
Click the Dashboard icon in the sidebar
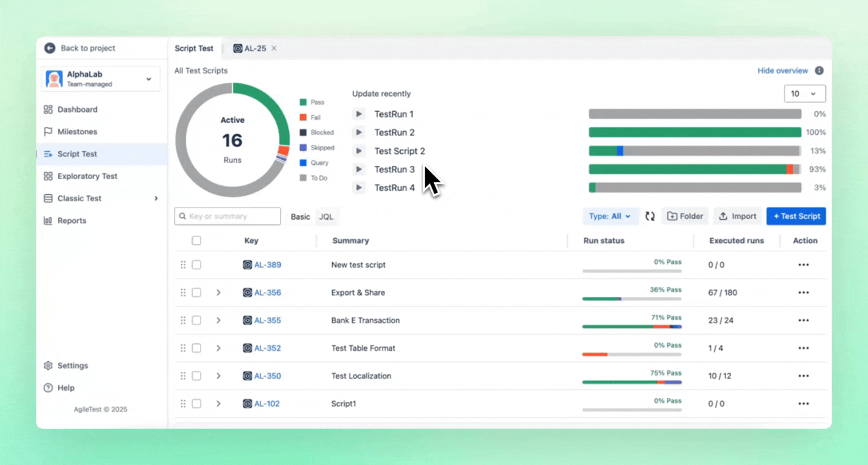(x=48, y=109)
